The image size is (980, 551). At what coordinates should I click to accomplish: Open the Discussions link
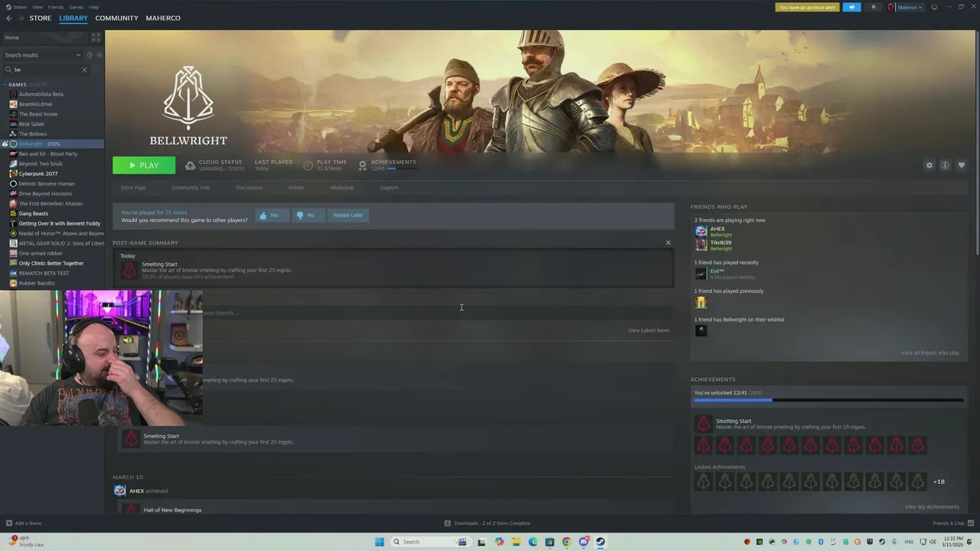pos(249,187)
